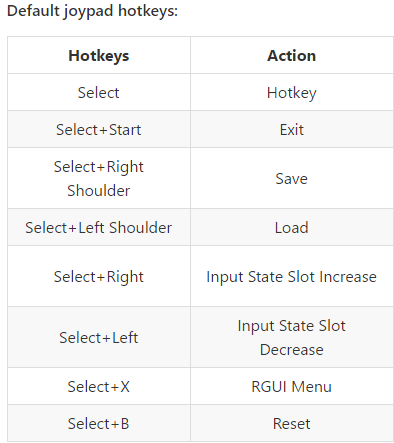Click the 'Reset' action cell

[292, 423]
